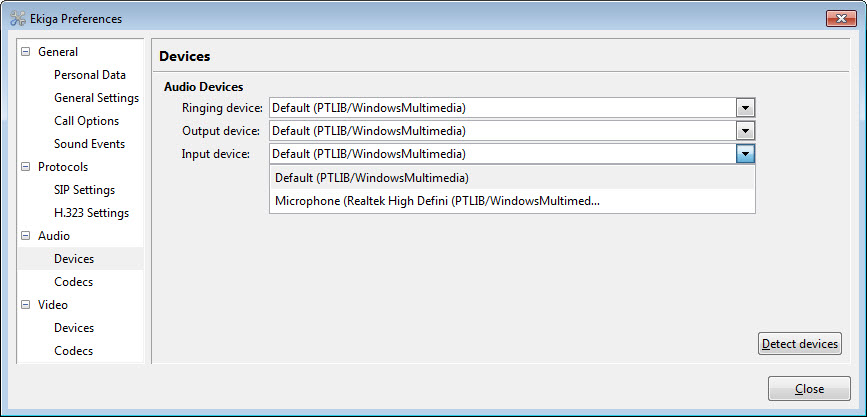Select Codecs under Audio

74,282
